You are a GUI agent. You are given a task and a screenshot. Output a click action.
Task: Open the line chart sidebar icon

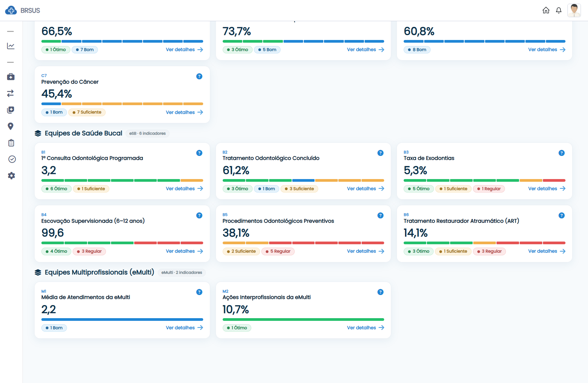(11, 46)
